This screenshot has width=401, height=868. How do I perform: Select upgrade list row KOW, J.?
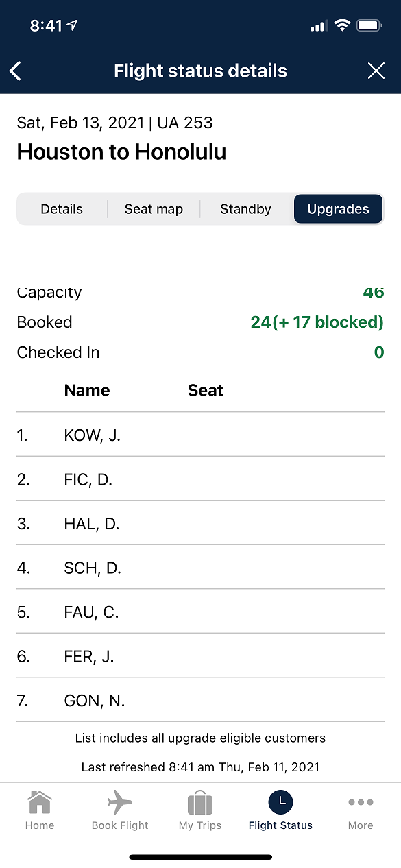(x=200, y=435)
